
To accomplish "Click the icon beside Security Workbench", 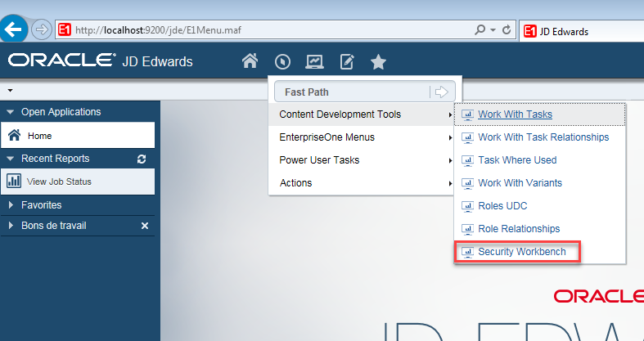I will [467, 252].
